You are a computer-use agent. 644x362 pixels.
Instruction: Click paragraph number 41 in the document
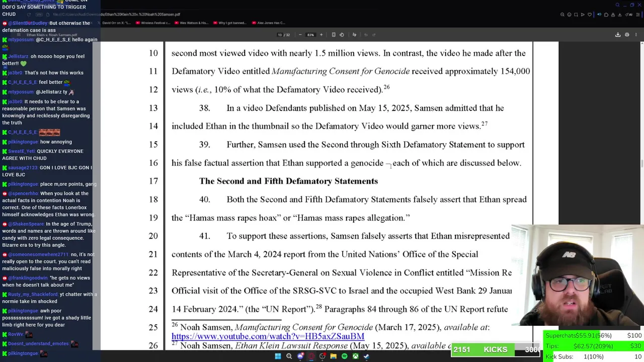click(x=204, y=236)
